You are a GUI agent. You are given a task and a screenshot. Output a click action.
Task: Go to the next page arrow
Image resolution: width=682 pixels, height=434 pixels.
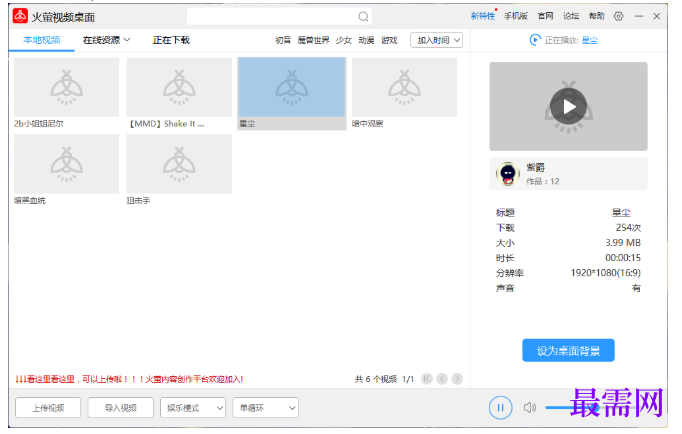pyautogui.click(x=457, y=379)
